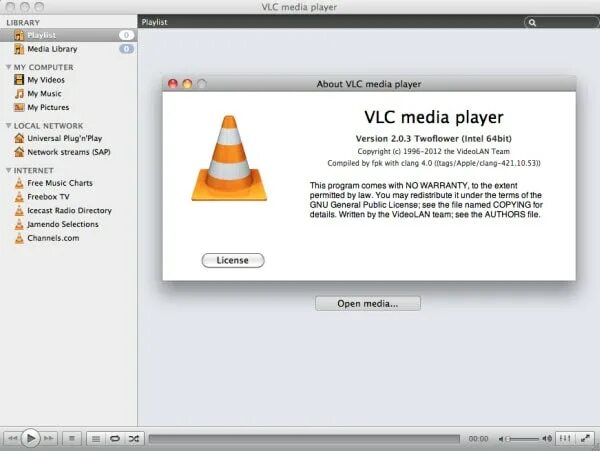Click into the playlist search field
The height and width of the screenshot is (451, 600).
click(x=562, y=23)
